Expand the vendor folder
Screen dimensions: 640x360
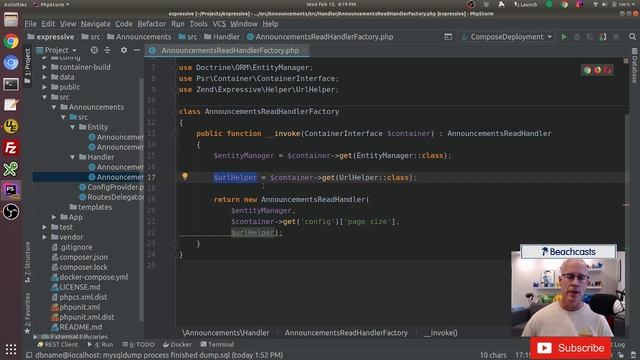pyautogui.click(x=44, y=237)
